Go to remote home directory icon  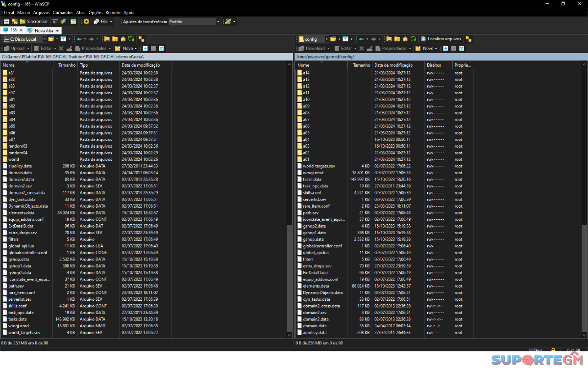coord(405,39)
